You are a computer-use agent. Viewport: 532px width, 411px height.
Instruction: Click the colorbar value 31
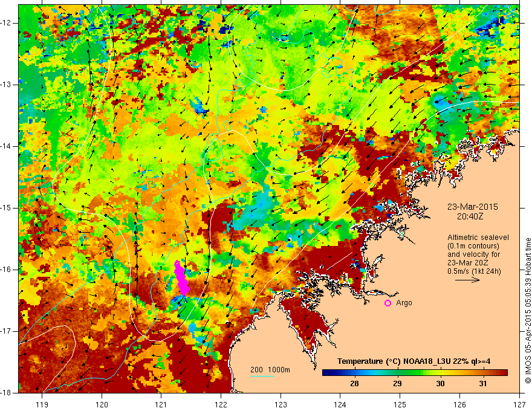[x=483, y=384]
